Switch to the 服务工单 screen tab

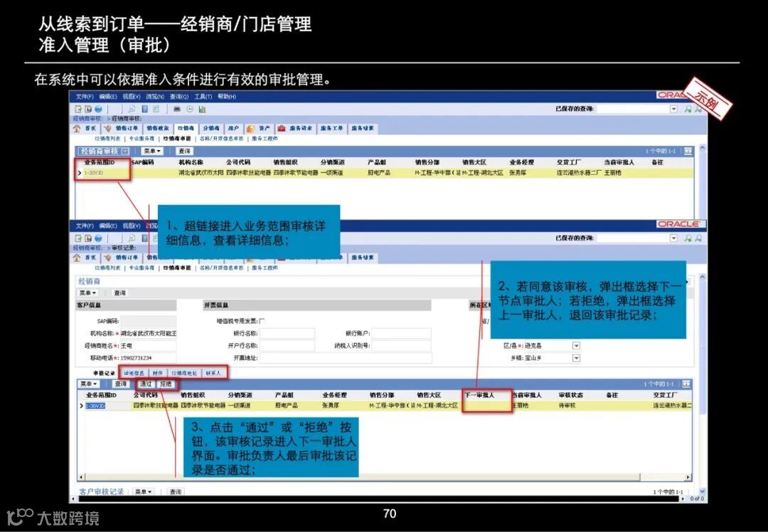click(x=331, y=128)
